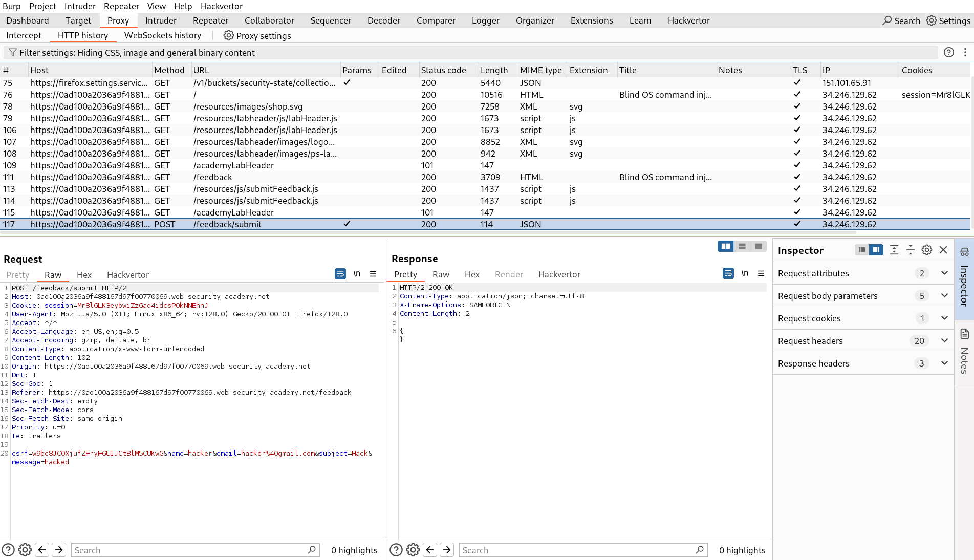Open Request search settings gear
This screenshot has width=974, height=560.
pyautogui.click(x=25, y=550)
